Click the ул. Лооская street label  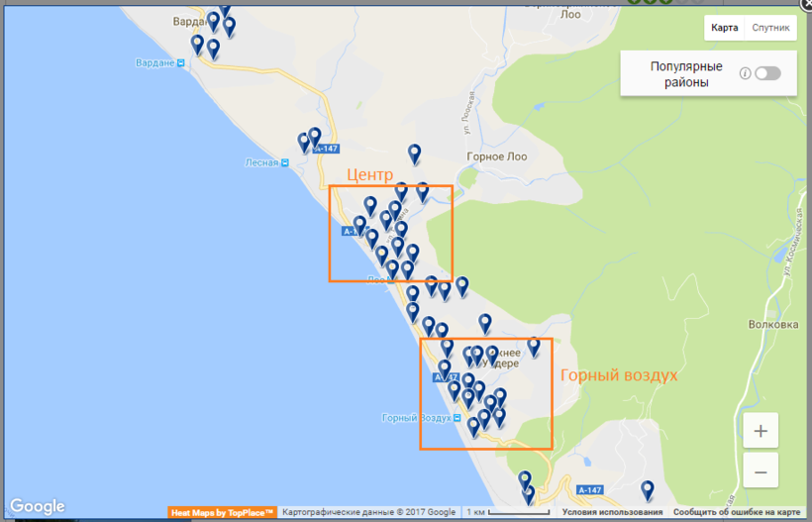pos(468,113)
